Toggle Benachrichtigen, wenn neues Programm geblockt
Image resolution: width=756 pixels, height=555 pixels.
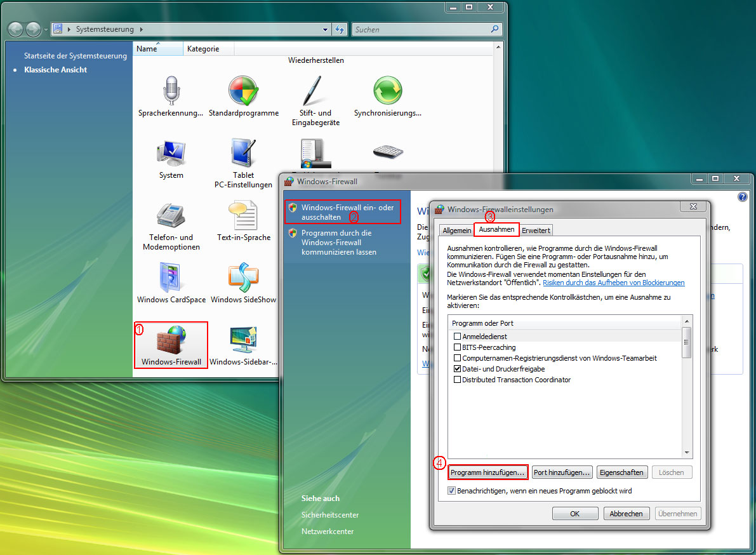coord(451,491)
